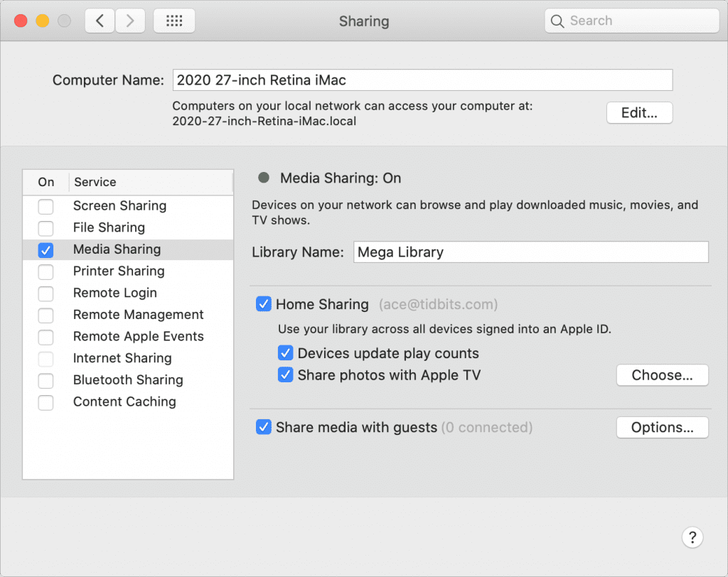Enable the Screen Sharing checkbox
The width and height of the screenshot is (728, 577).
(x=45, y=206)
